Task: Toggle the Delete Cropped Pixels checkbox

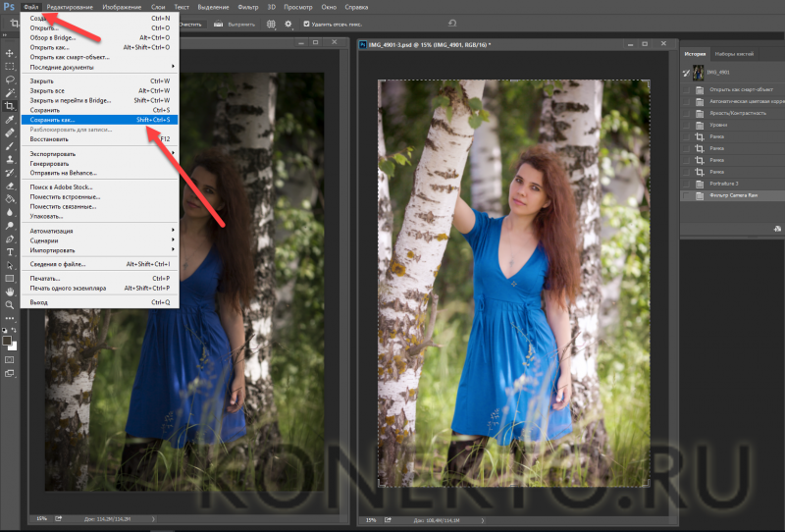Action: 306,24
